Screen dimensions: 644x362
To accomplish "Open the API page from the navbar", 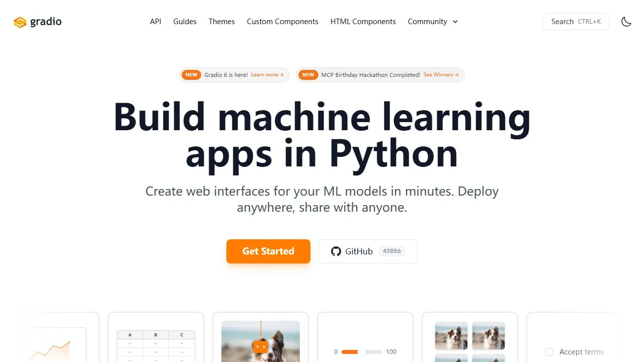I will coord(155,22).
